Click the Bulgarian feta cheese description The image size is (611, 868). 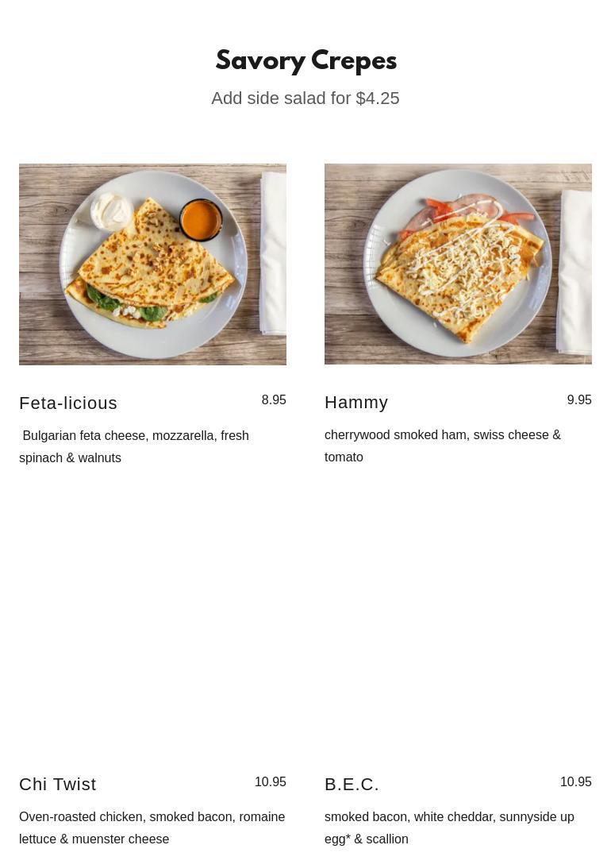134,447
